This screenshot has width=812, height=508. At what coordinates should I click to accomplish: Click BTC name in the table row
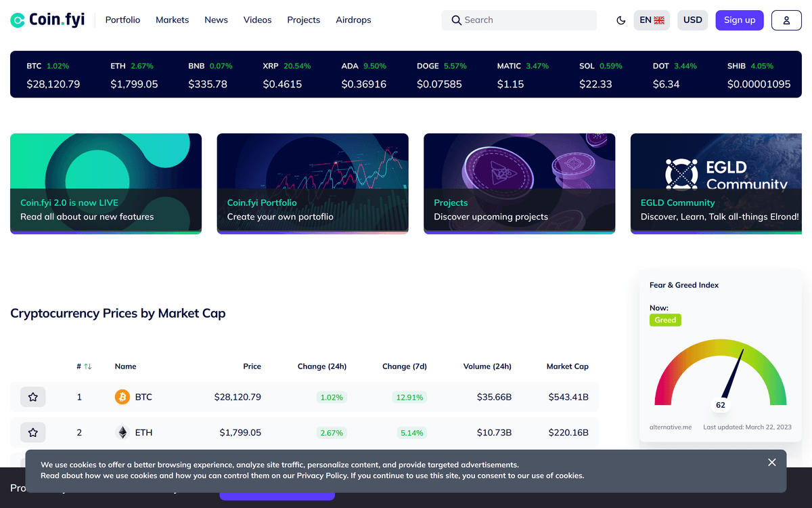point(143,397)
